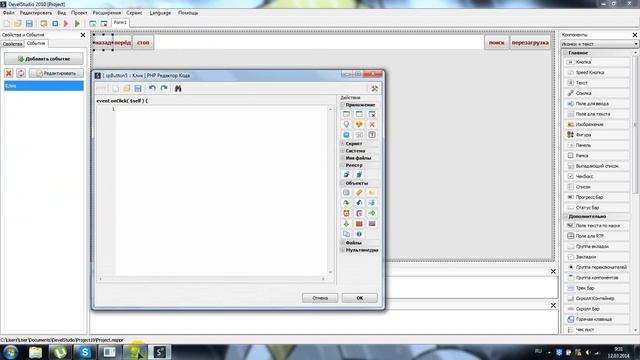This screenshot has height=360, width=640.
Task: Click the перезагрузка button on the form
Action: (530, 42)
